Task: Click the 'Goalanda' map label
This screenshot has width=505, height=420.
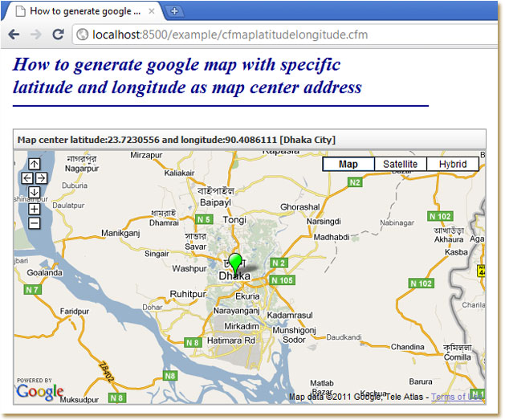Action: (x=44, y=272)
